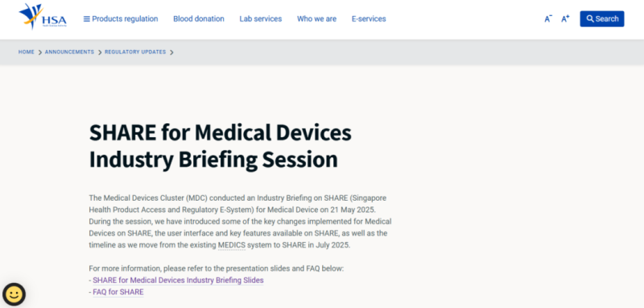Go to REGULATORY UPDATES breadcrumb

135,52
